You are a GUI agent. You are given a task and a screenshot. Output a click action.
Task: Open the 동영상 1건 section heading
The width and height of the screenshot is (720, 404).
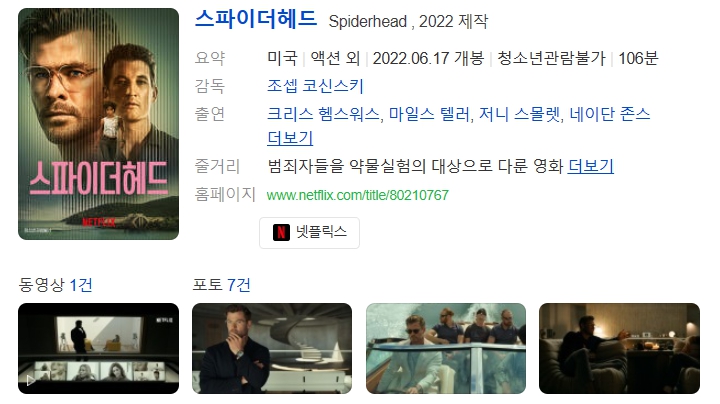55,285
